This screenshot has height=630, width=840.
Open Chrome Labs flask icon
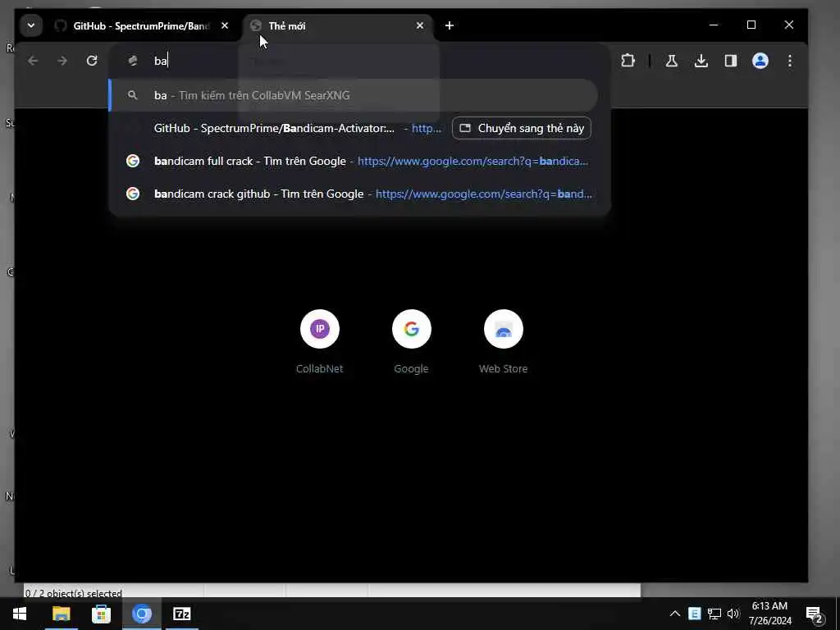pyautogui.click(x=672, y=61)
